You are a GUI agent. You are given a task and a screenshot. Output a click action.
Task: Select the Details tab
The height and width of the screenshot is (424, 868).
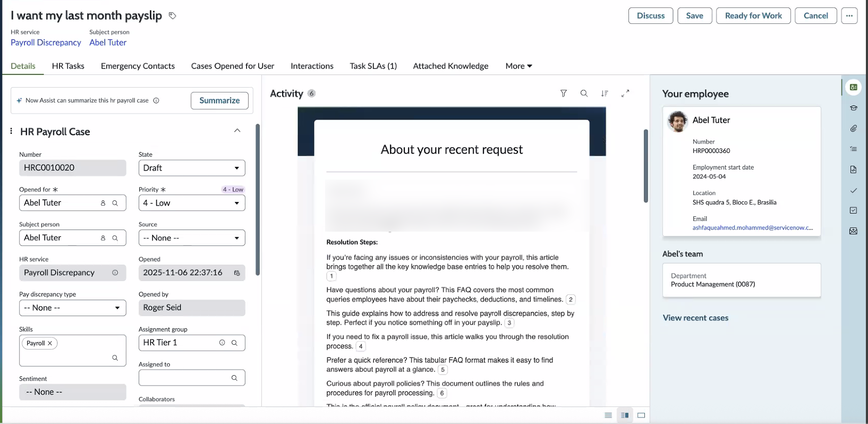click(23, 66)
